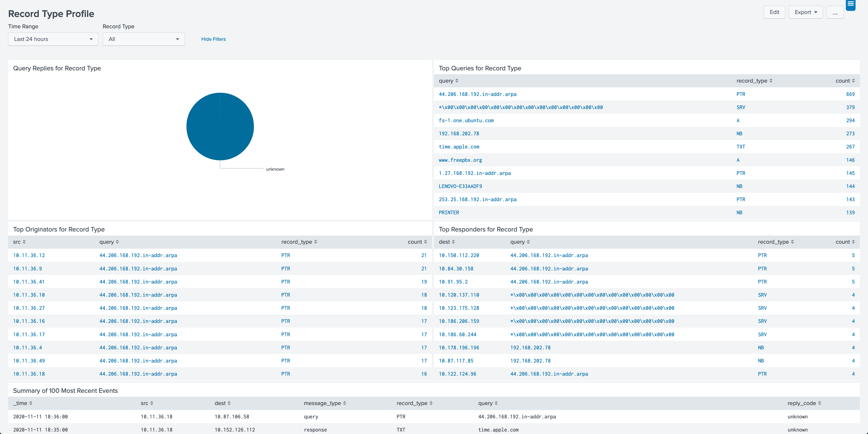
Task: Sort Top Responders by dest column
Action: click(447, 242)
